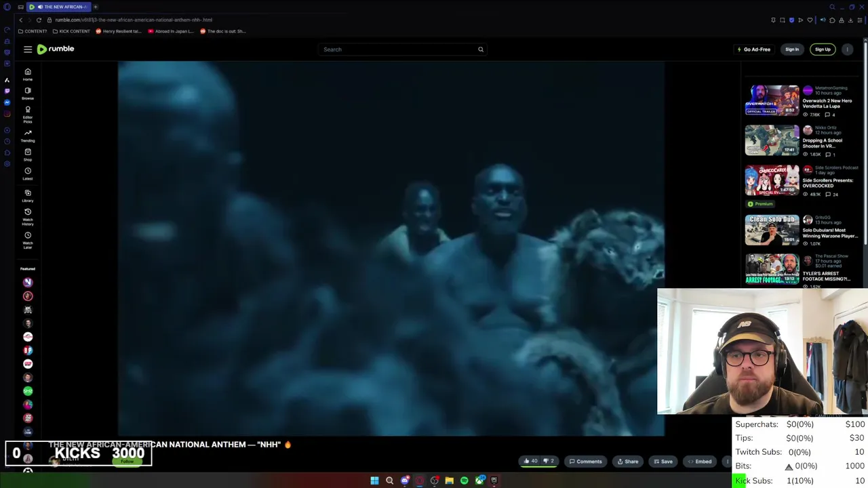
Task: Go to the Rumble logo homepage
Action: 56,49
